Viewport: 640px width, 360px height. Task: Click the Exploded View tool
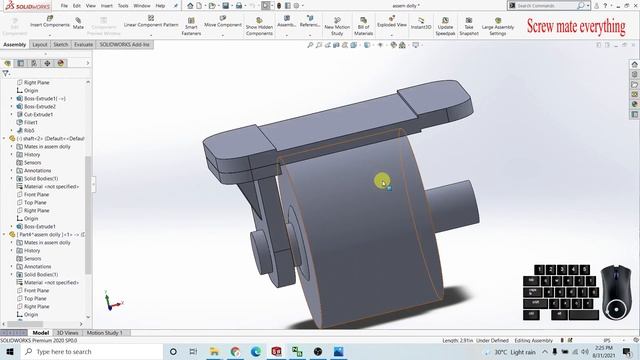(x=391, y=22)
